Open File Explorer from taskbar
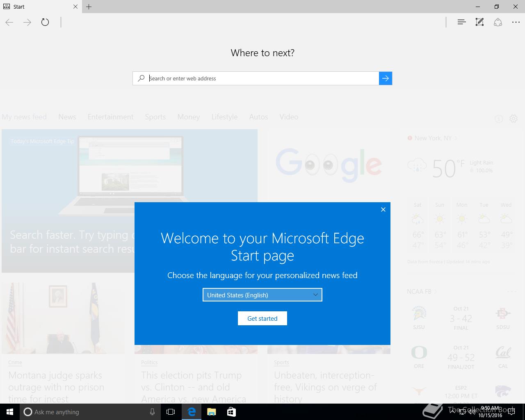Image resolution: width=525 pixels, height=420 pixels. [211, 412]
